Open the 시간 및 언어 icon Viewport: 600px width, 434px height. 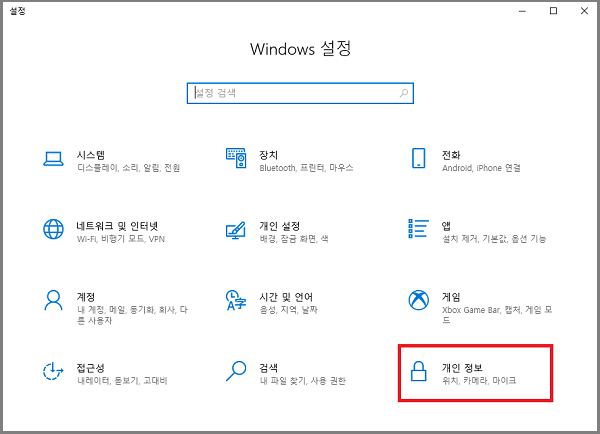pos(236,300)
